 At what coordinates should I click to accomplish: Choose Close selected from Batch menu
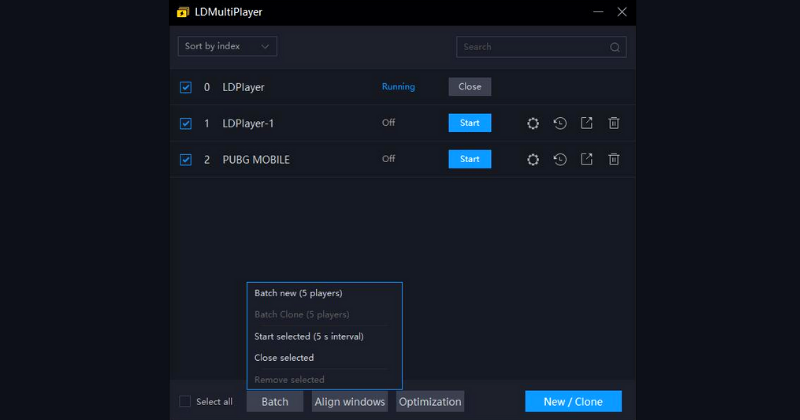coord(284,358)
